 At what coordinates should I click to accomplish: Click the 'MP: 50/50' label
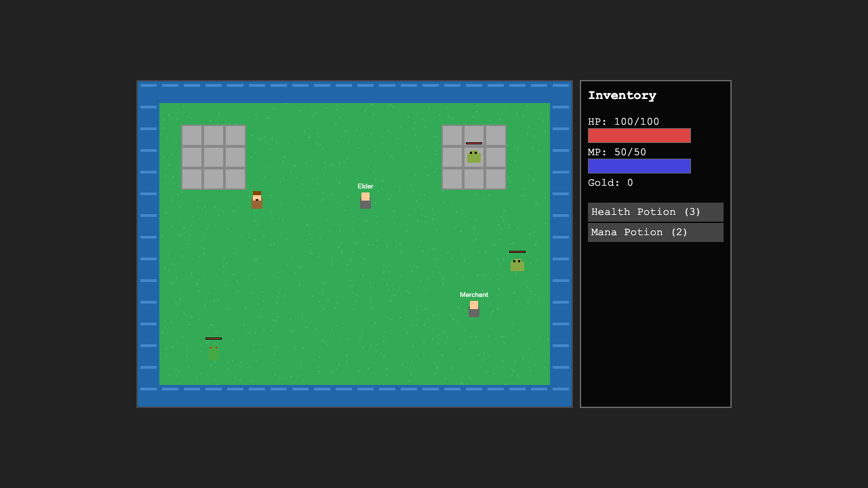617,152
